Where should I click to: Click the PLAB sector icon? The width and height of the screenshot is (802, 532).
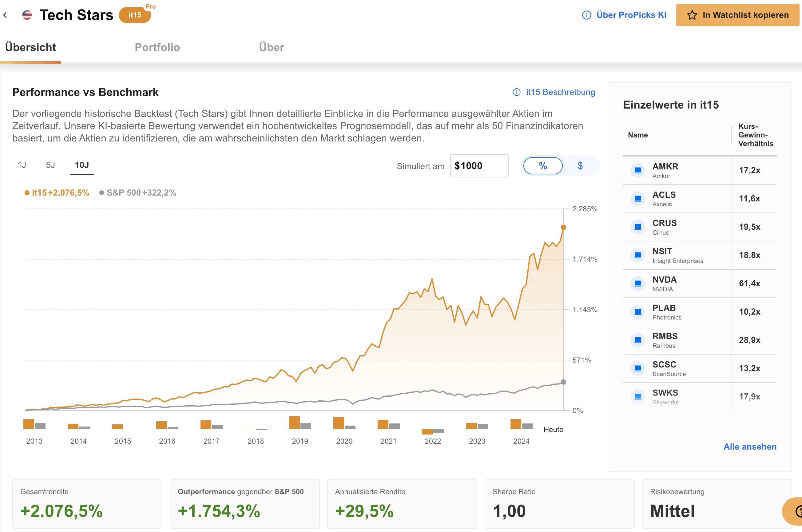637,312
